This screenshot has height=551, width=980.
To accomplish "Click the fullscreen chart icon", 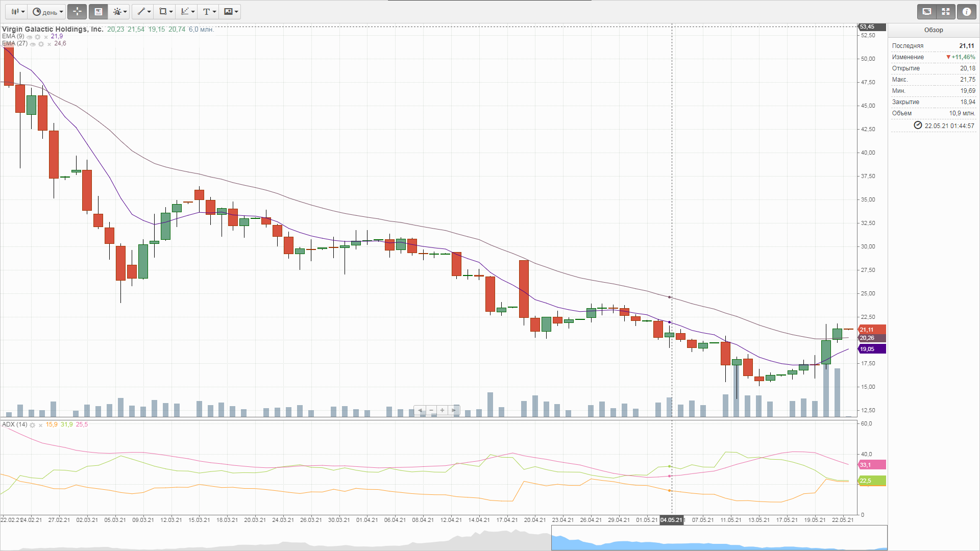I will click(x=926, y=11).
